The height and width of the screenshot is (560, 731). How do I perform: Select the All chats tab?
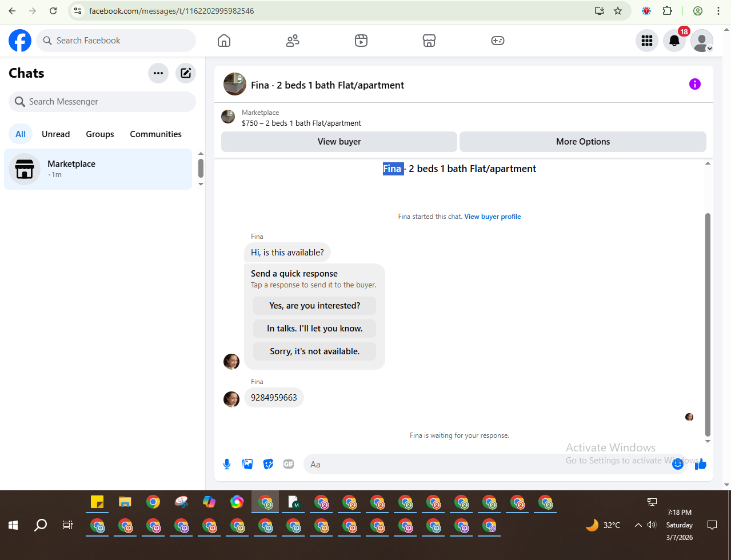click(21, 134)
